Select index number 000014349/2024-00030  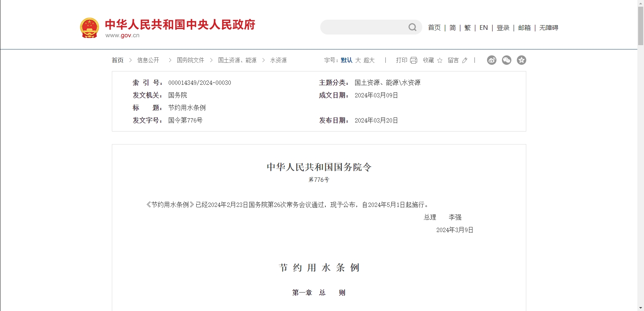(x=200, y=83)
